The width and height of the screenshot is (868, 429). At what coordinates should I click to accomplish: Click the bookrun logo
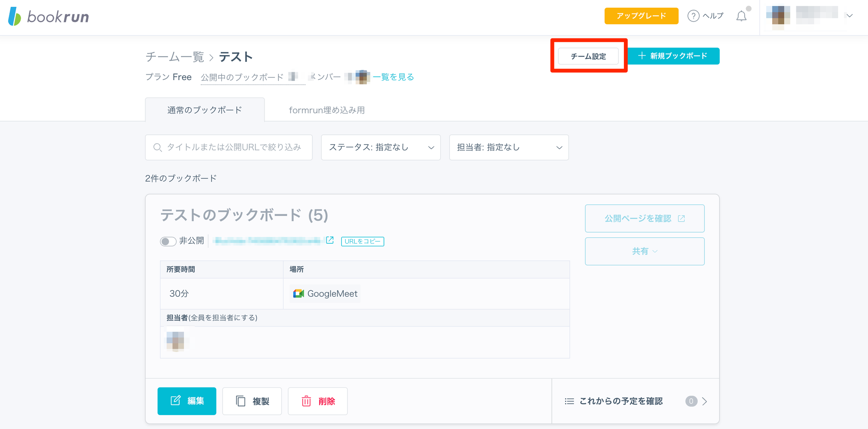(x=49, y=17)
